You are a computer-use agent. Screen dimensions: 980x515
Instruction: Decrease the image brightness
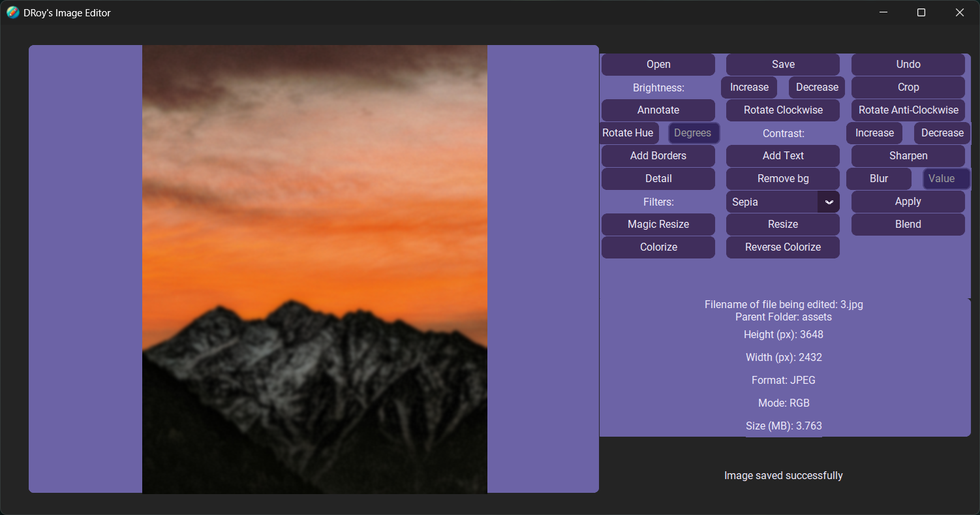click(816, 87)
